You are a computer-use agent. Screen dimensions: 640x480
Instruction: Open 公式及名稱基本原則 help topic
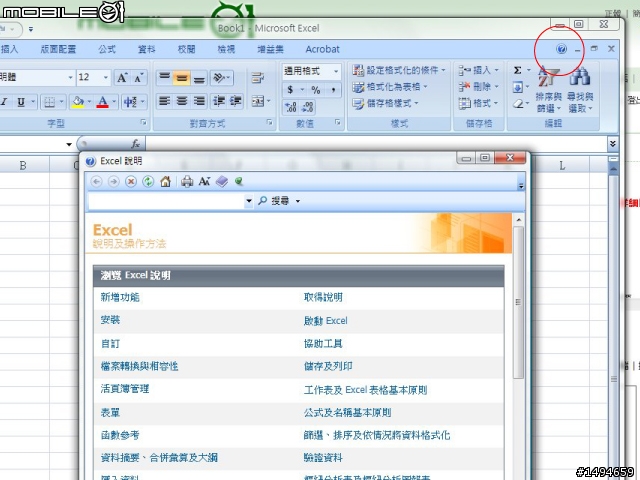pyautogui.click(x=347, y=412)
